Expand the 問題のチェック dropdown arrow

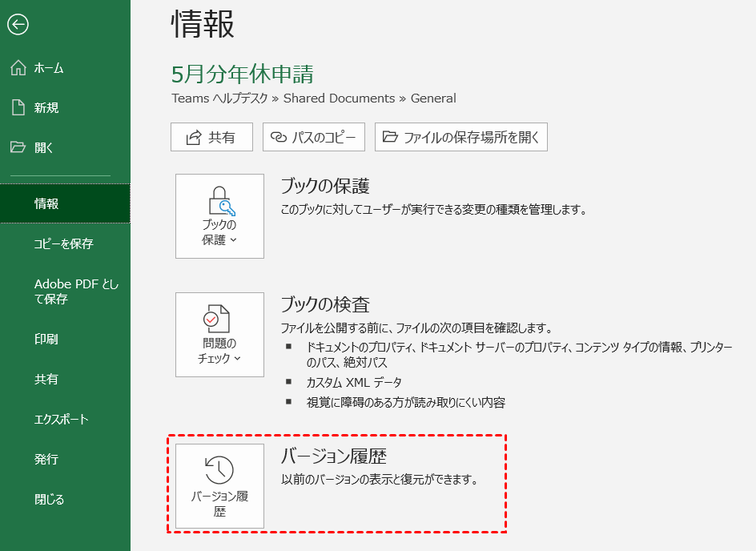click(x=238, y=359)
